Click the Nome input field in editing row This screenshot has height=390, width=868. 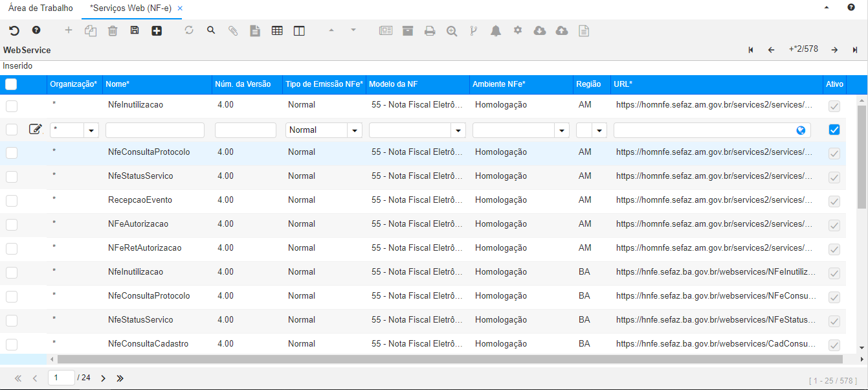pos(155,130)
